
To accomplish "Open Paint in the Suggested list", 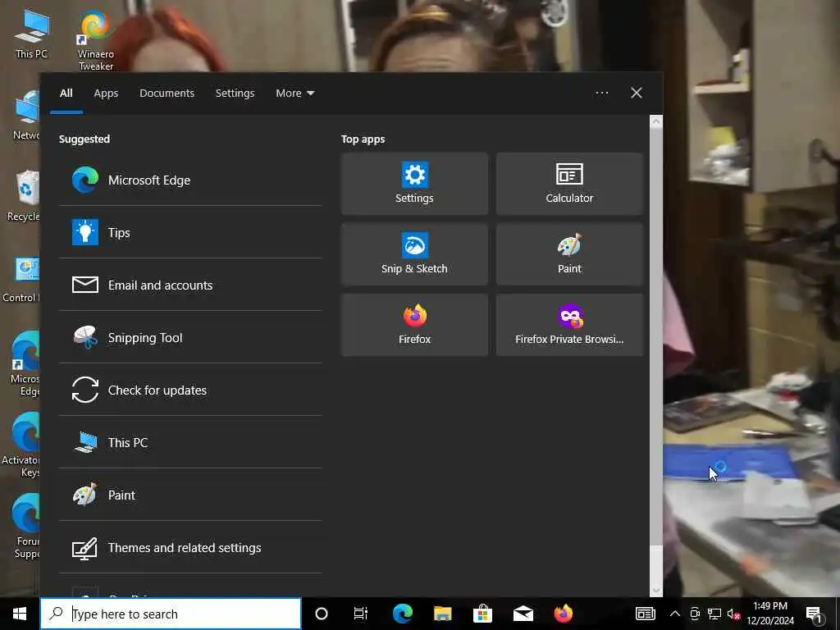I will tap(190, 495).
